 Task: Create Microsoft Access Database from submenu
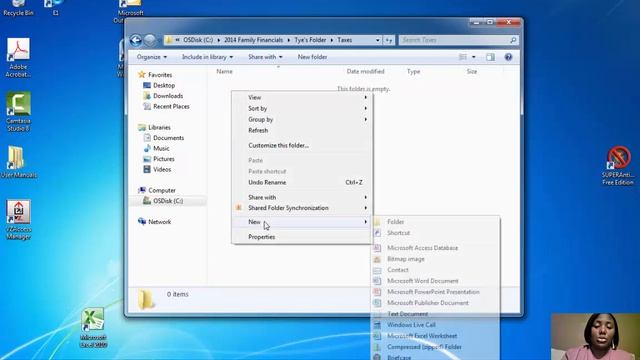(x=436, y=248)
